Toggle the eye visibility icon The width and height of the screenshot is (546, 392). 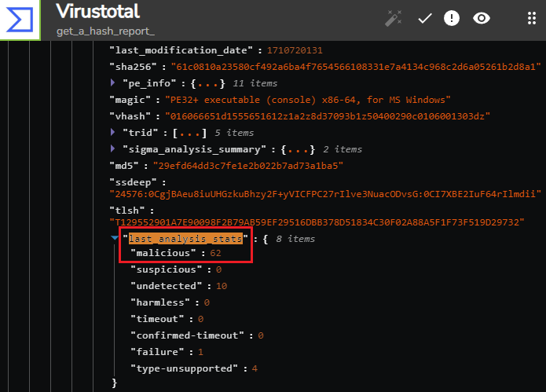coord(482,18)
